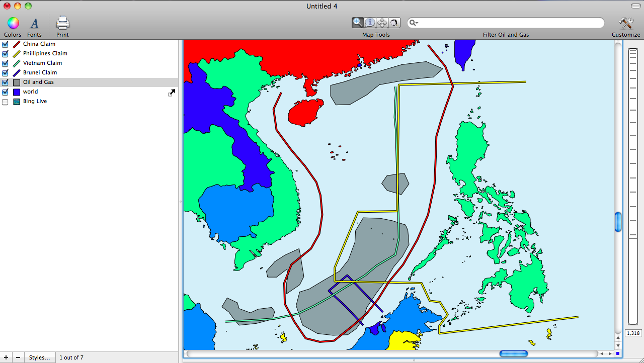644x363 pixels.
Task: Select the Identify info map tool
Action: (370, 23)
